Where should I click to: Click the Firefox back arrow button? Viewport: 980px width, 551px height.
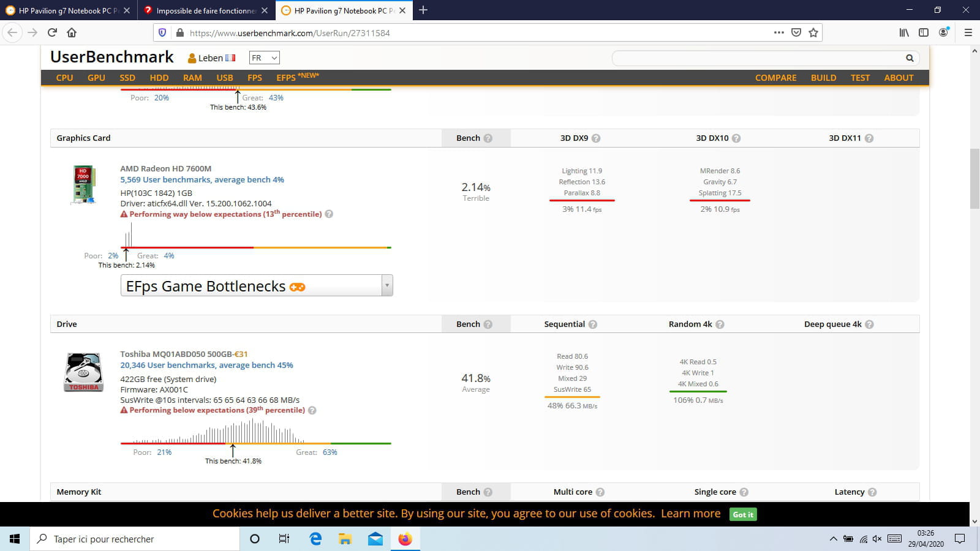12,32
